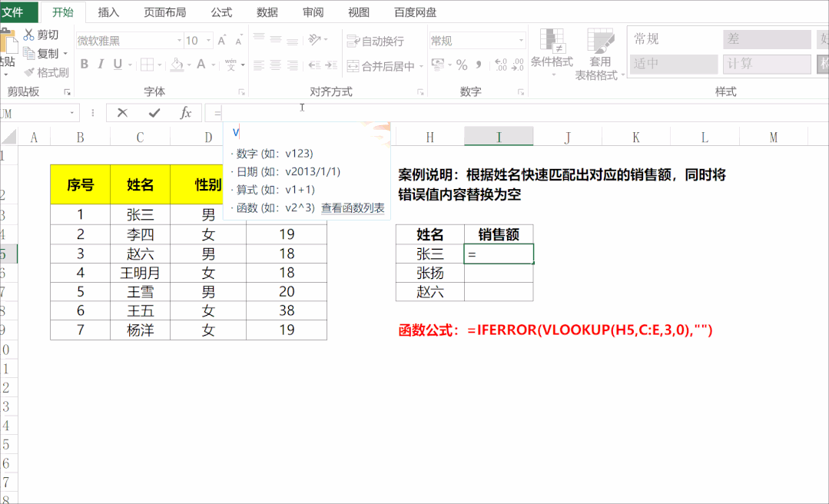Click the fill color bucket icon
This screenshot has width=829, height=504.
(x=177, y=65)
